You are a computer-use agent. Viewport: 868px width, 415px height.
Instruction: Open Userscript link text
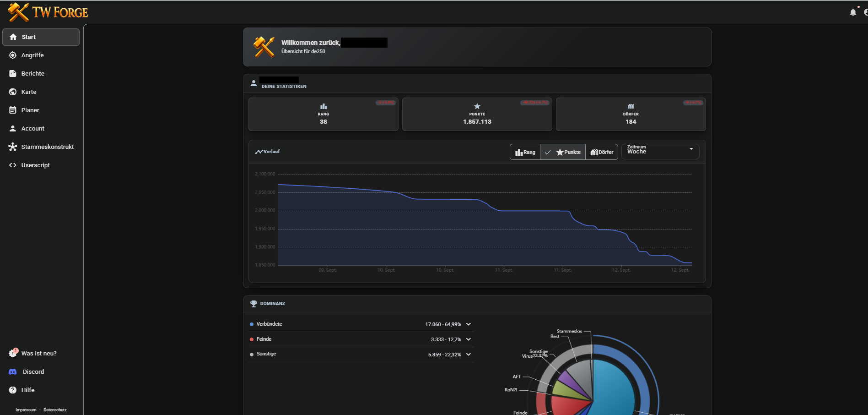[x=36, y=165]
